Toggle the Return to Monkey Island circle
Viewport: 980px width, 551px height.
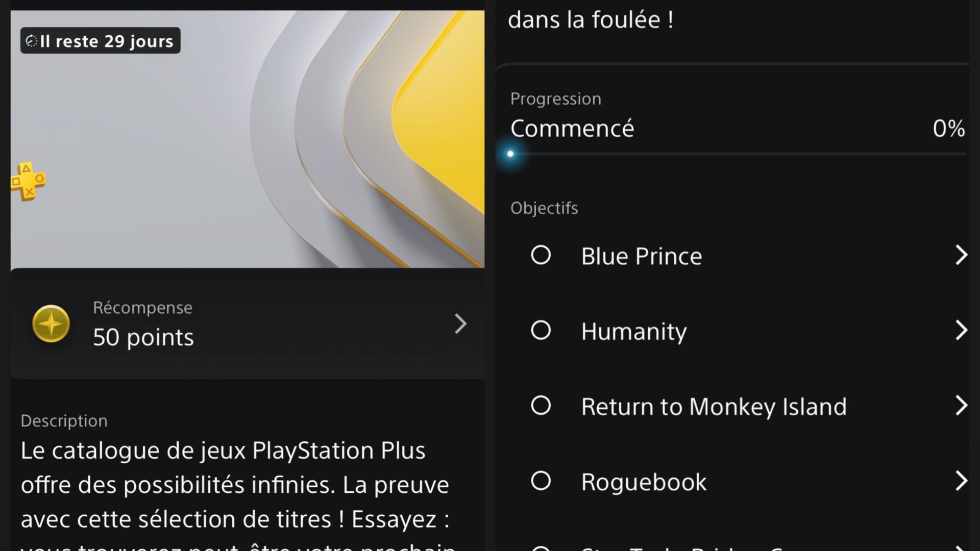541,406
